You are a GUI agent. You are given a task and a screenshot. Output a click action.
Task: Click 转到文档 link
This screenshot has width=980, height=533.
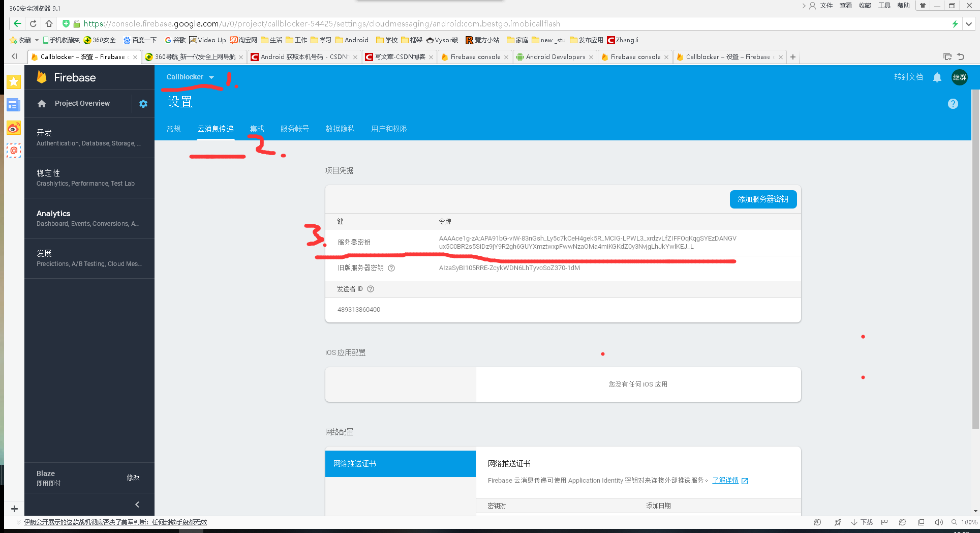pyautogui.click(x=908, y=77)
